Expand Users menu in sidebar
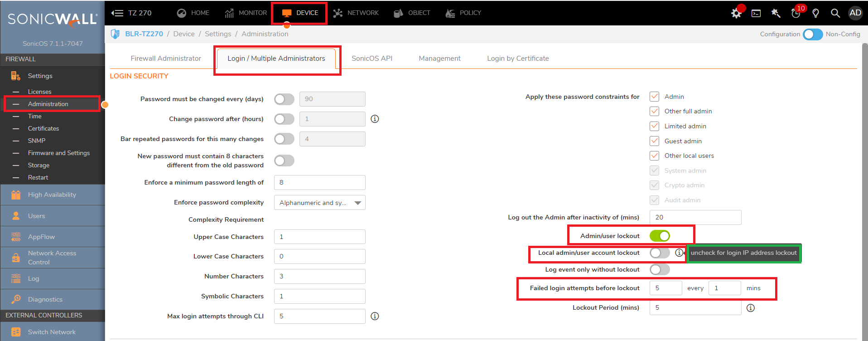868x341 pixels. pyautogui.click(x=53, y=216)
